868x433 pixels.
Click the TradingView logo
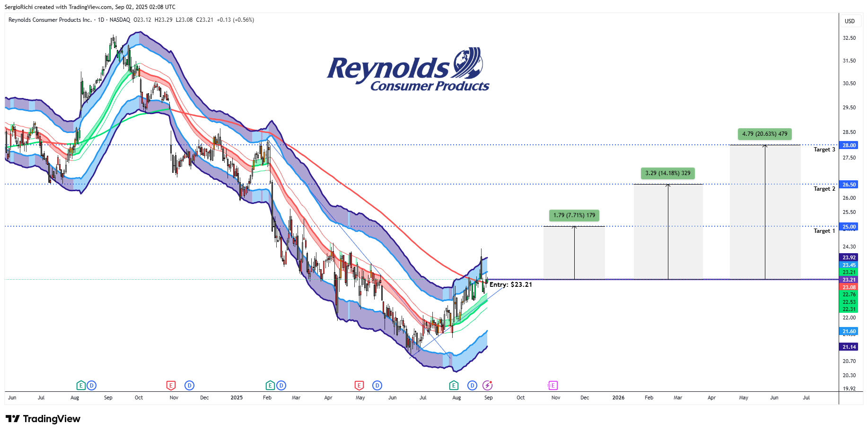(43, 419)
